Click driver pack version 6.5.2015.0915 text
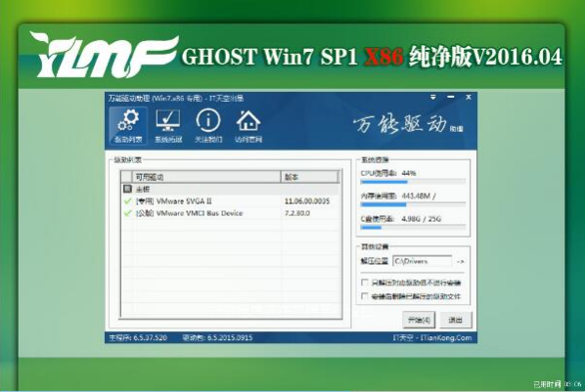Image resolution: width=585 pixels, height=392 pixels. [217, 338]
